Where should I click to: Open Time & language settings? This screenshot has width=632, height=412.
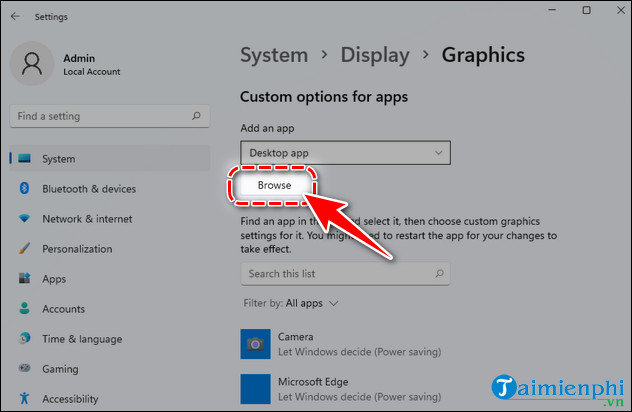(82, 339)
